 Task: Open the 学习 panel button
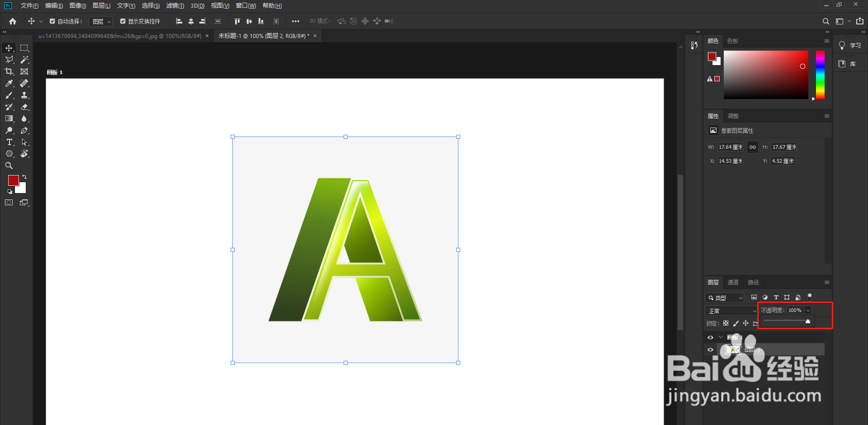(850, 46)
